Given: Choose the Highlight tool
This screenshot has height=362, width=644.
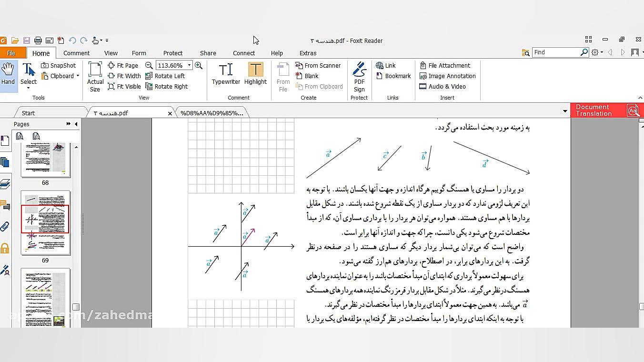Looking at the screenshot, I should click(x=255, y=72).
